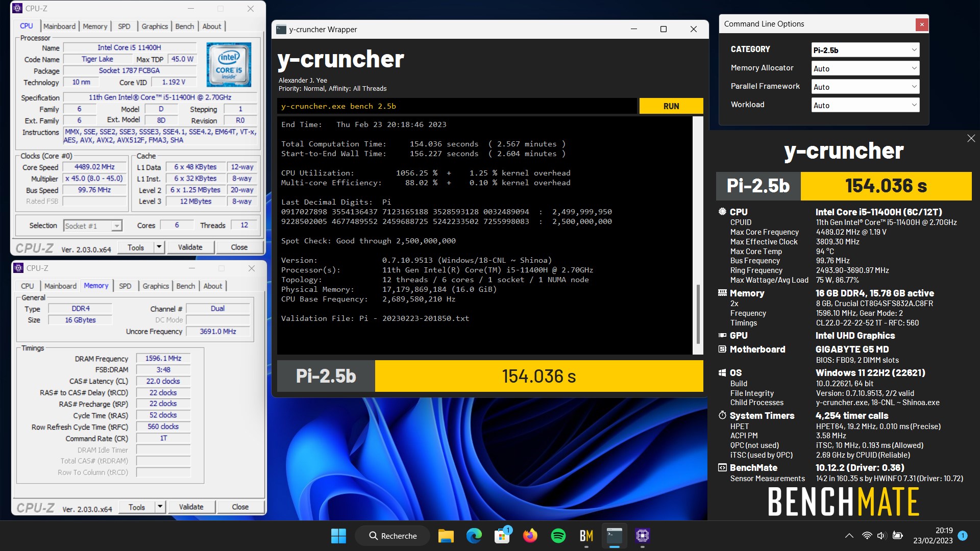Image resolution: width=980 pixels, height=551 pixels.
Task: Open Tools arrow in lower CPU-Z window
Action: click(160, 507)
